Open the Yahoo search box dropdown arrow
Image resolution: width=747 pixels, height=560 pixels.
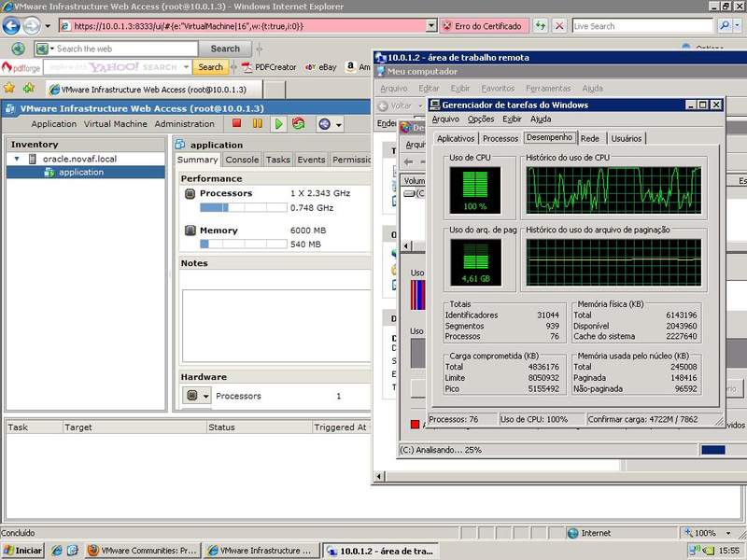pyautogui.click(x=186, y=67)
